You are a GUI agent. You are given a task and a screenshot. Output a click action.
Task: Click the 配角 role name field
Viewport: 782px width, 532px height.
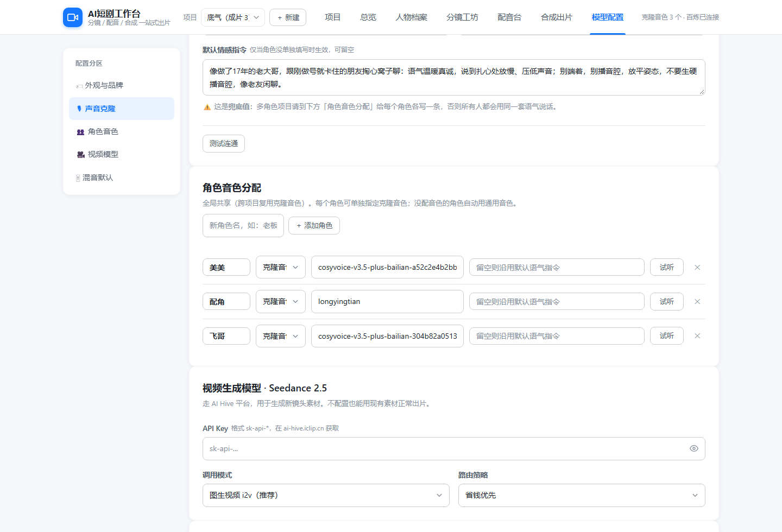coord(226,301)
